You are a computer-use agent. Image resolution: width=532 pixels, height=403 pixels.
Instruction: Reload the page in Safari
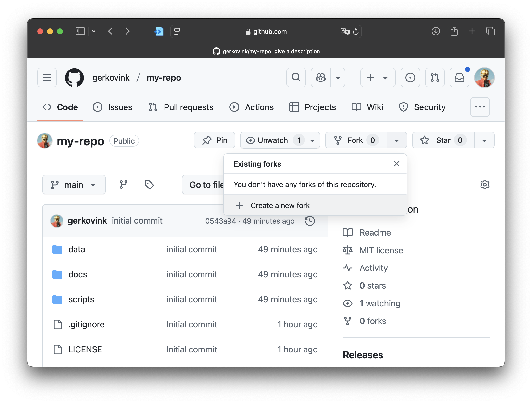click(x=356, y=31)
